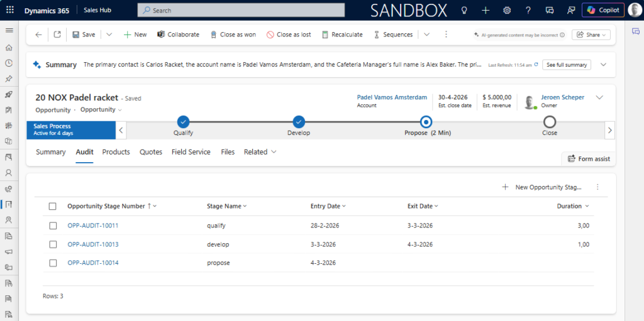Tick the checkbox for OPP-AUDIT-10013

point(53,244)
